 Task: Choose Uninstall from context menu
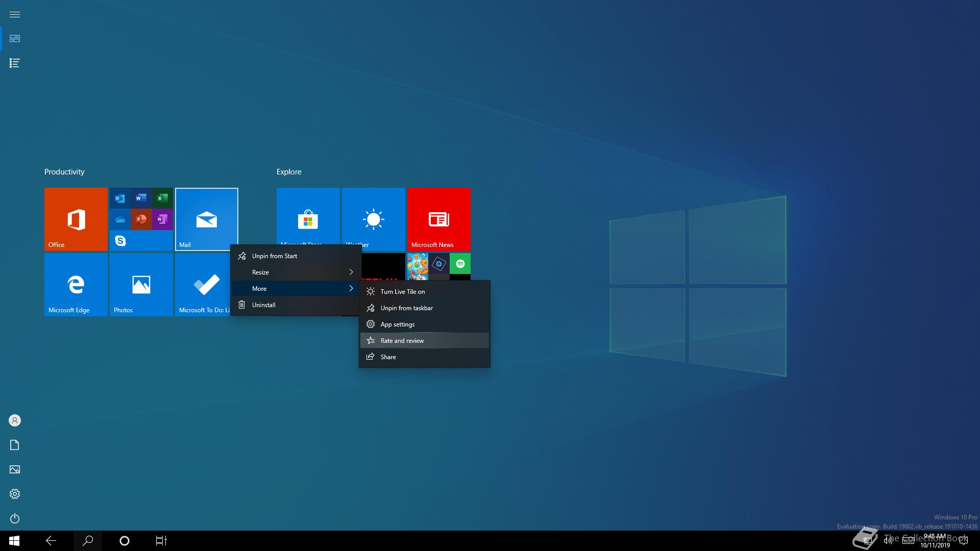click(x=296, y=305)
